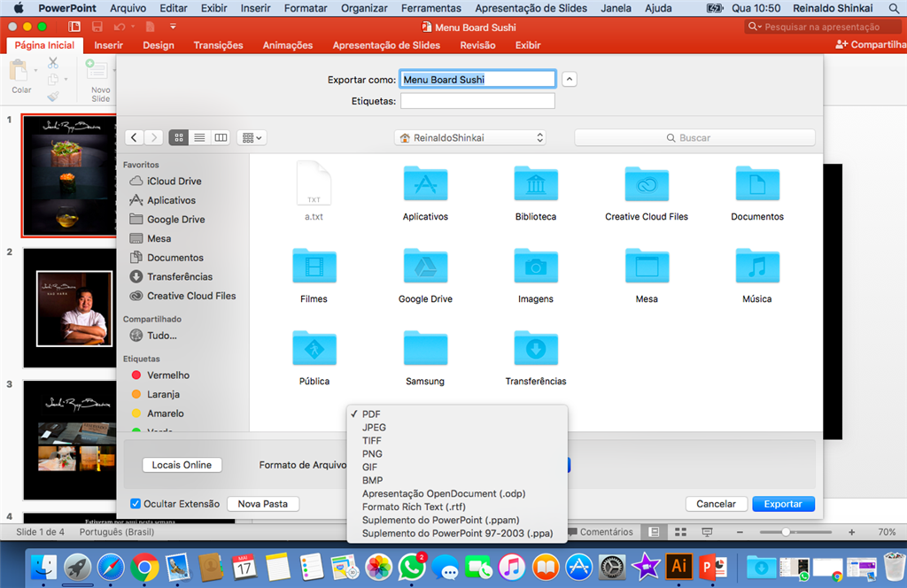
Task: Switch to icon view in file browser
Action: [x=179, y=137]
